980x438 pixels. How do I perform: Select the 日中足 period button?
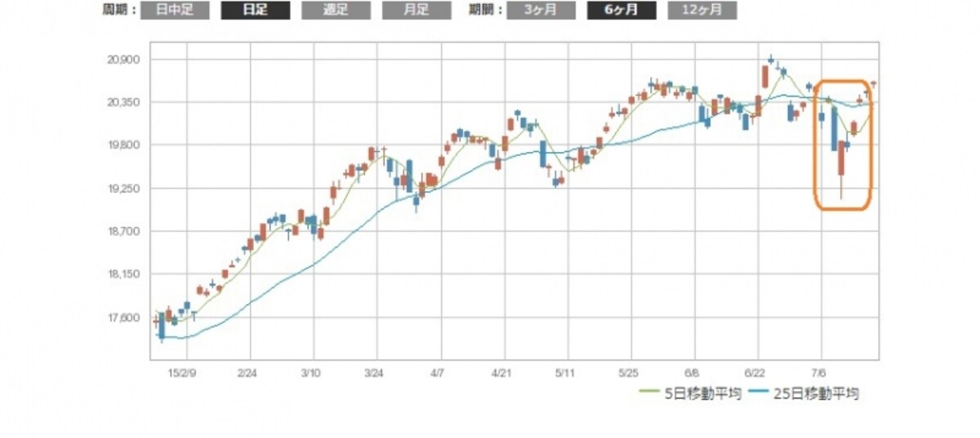[x=174, y=11]
